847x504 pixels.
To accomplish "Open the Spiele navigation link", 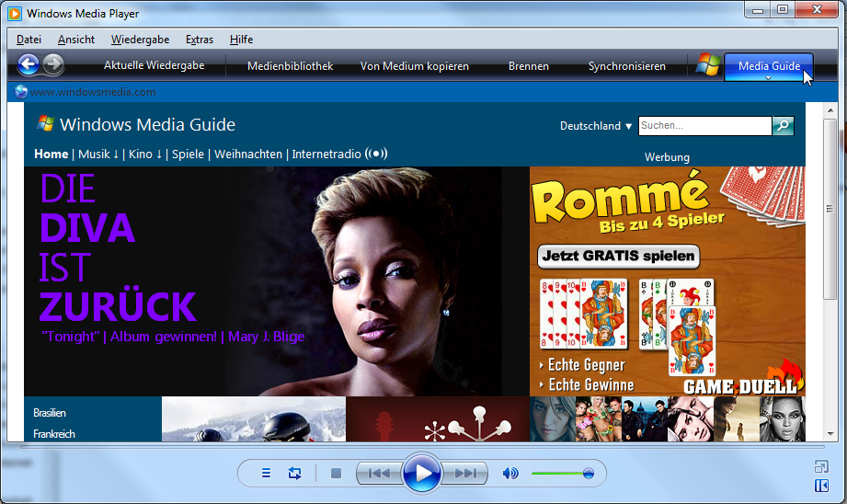I will [188, 154].
